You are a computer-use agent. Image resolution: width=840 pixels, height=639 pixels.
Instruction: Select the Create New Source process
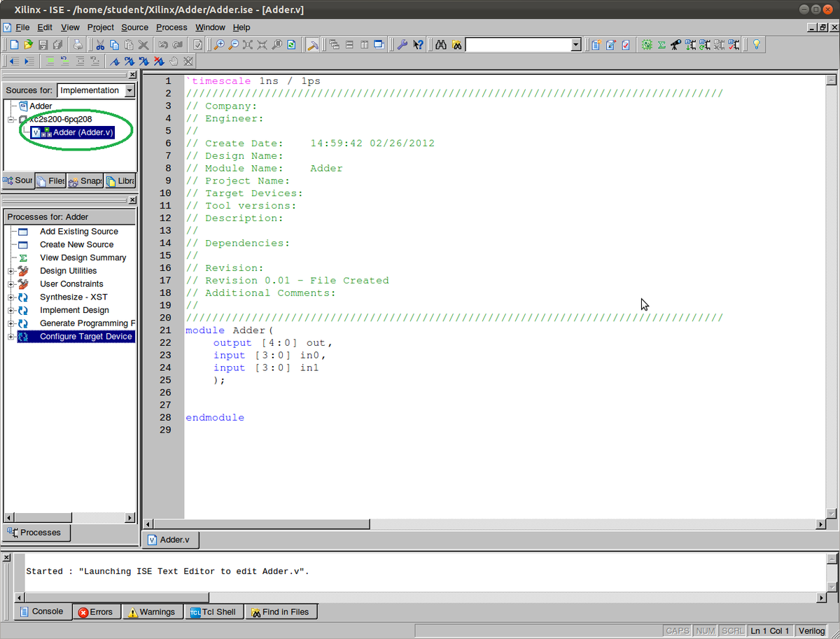pyautogui.click(x=76, y=244)
